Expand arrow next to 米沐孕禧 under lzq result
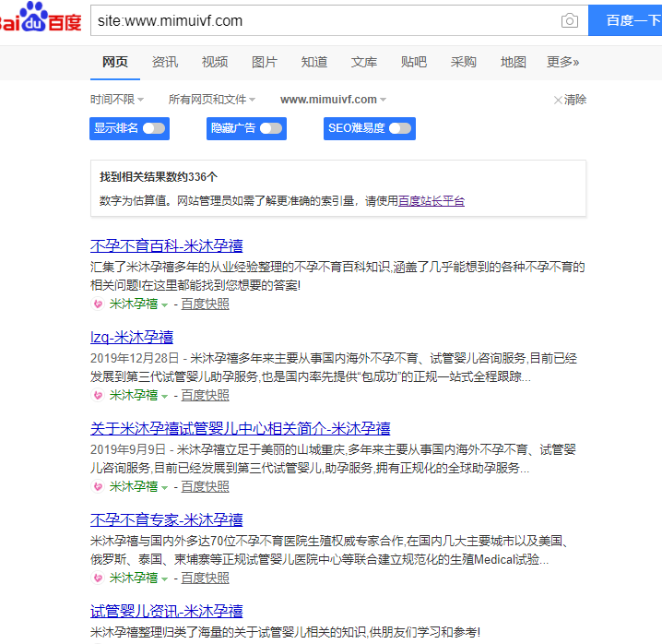 point(165,397)
